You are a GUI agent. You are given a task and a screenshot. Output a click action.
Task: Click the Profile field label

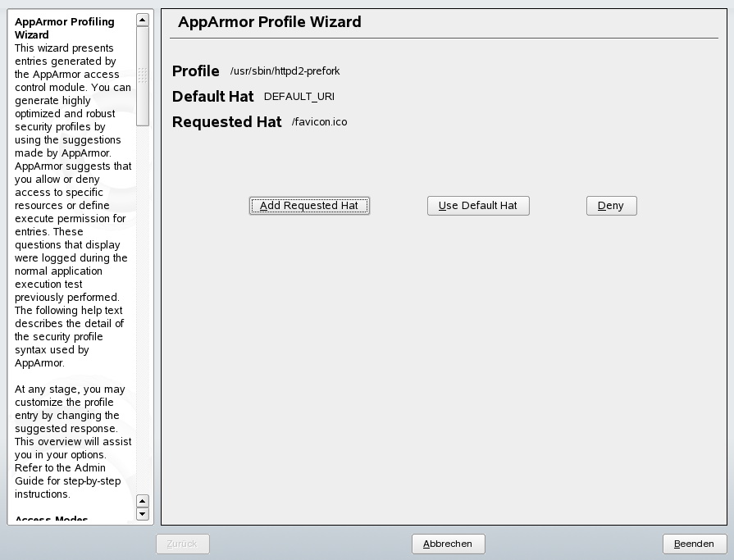pyautogui.click(x=195, y=71)
